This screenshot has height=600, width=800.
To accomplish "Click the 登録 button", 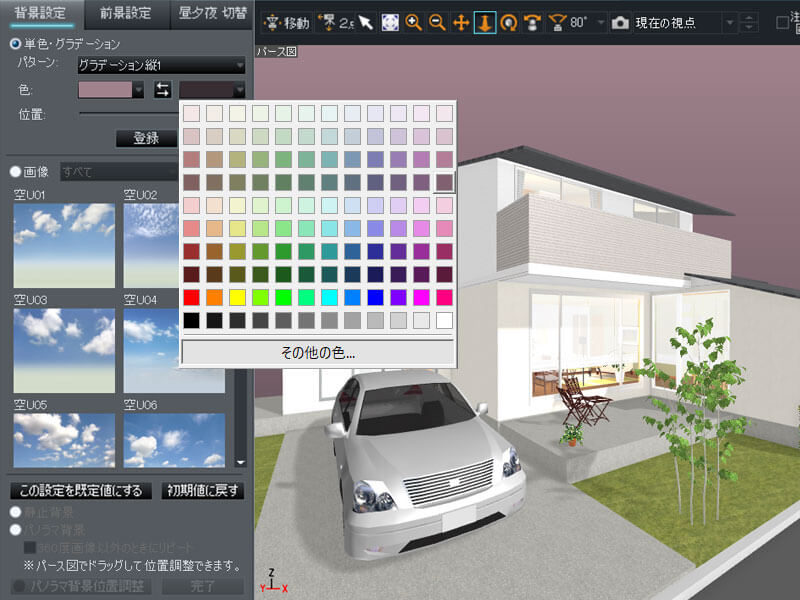I will 144,138.
